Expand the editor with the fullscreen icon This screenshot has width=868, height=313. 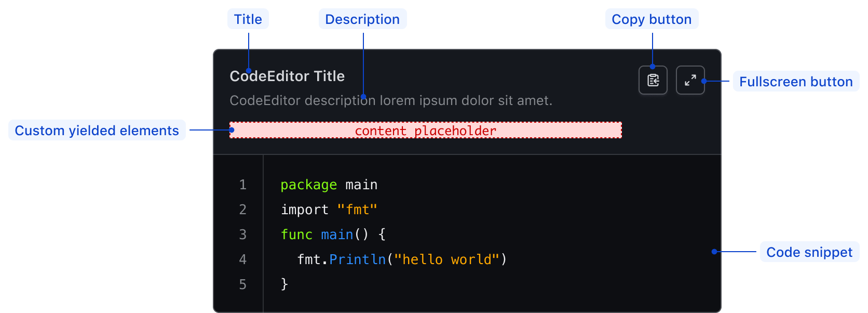690,80
